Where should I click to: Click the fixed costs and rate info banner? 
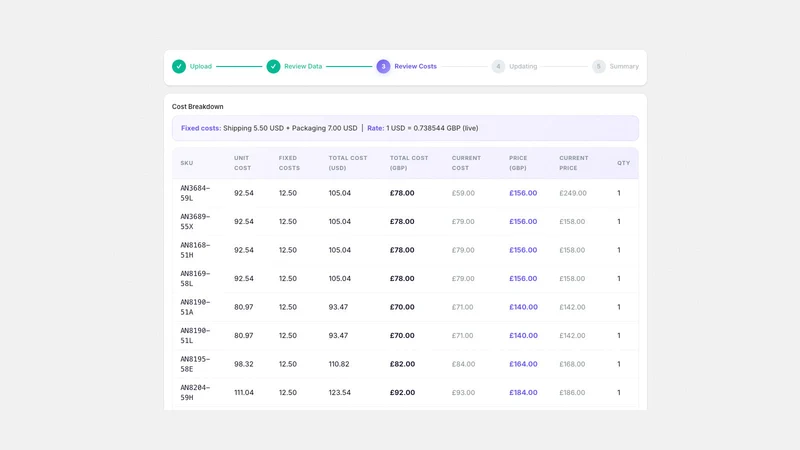tap(405, 128)
